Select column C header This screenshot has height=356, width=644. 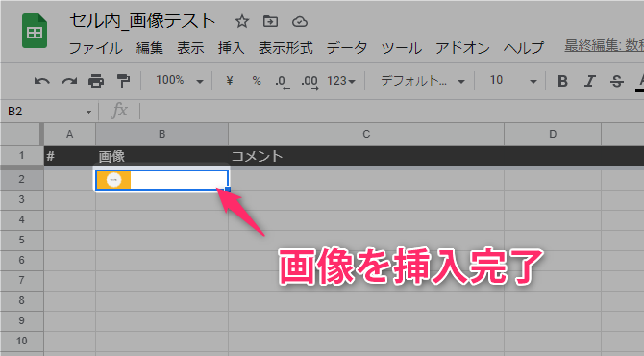[366, 134]
